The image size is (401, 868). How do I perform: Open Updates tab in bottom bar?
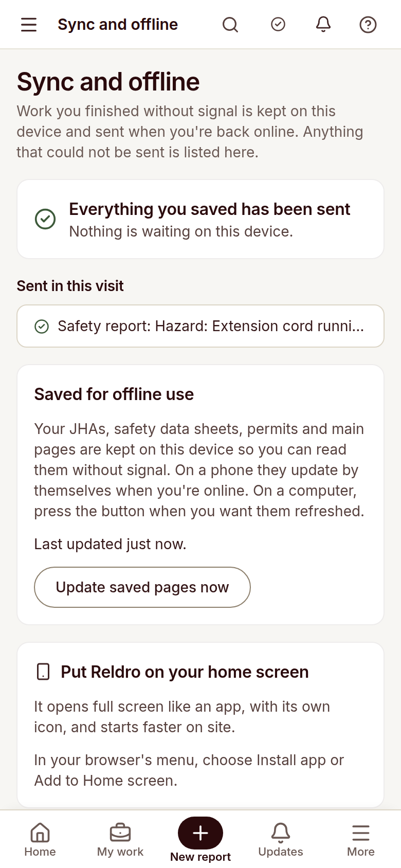click(281, 840)
